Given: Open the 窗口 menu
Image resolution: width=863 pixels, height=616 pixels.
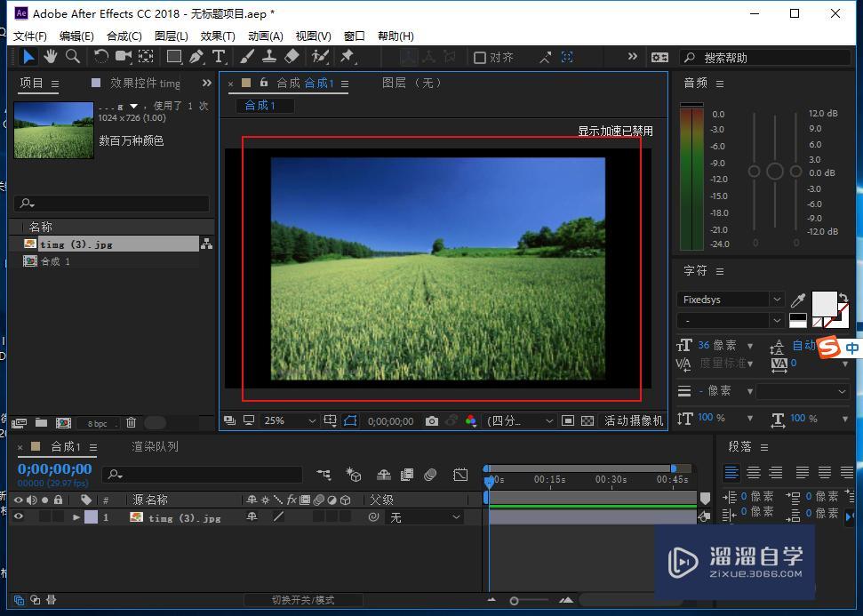Looking at the screenshot, I should click(x=355, y=36).
